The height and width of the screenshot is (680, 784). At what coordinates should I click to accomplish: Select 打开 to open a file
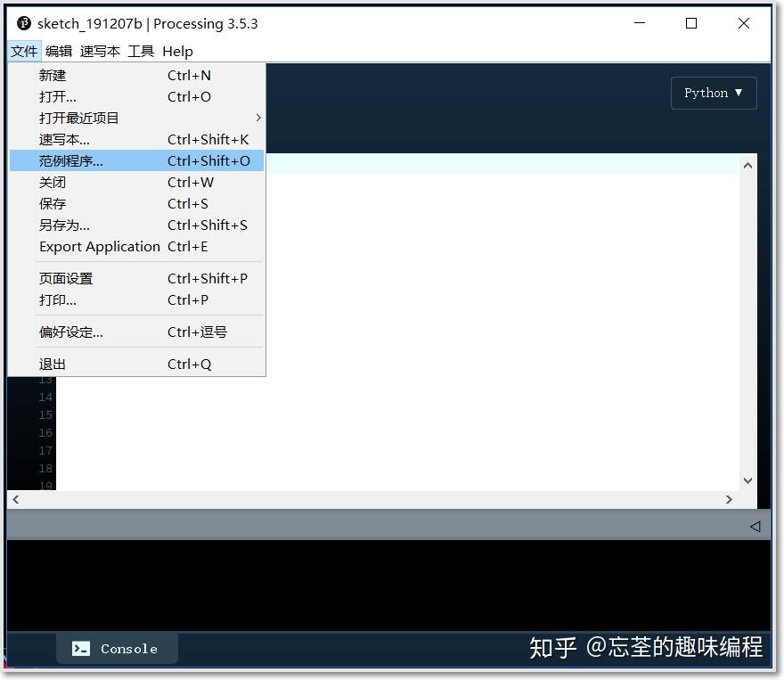pos(55,96)
